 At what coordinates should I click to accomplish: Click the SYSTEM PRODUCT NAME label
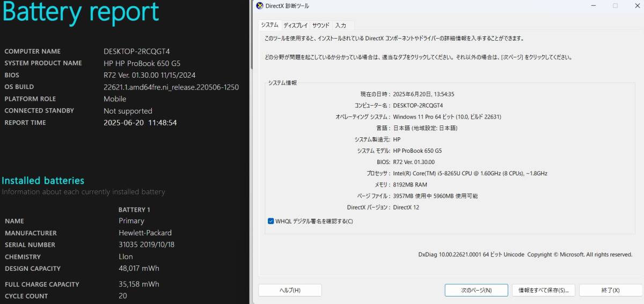43,63
